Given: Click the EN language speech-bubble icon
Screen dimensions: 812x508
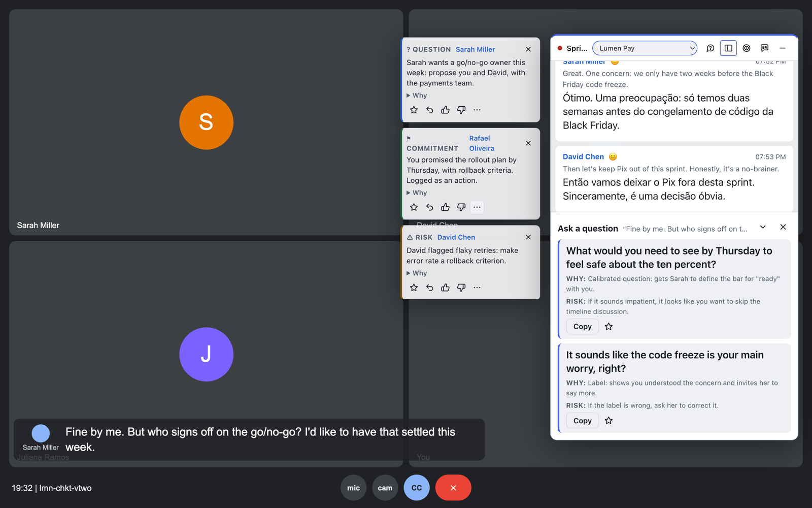Looking at the screenshot, I should point(764,48).
